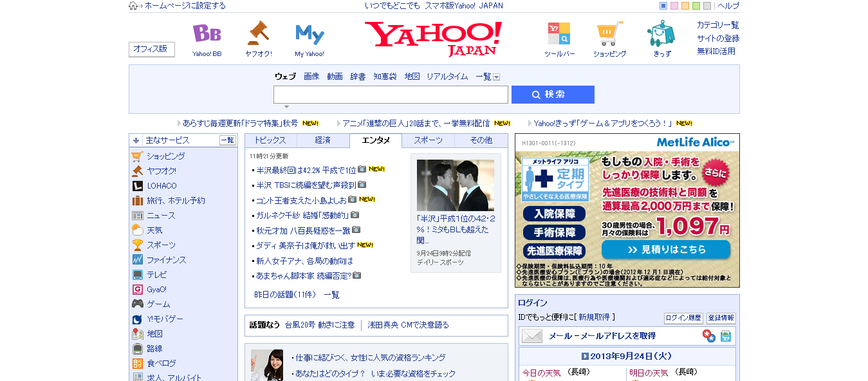
Task: Click the home icon beside ホームページに設定する
Action: tap(134, 6)
